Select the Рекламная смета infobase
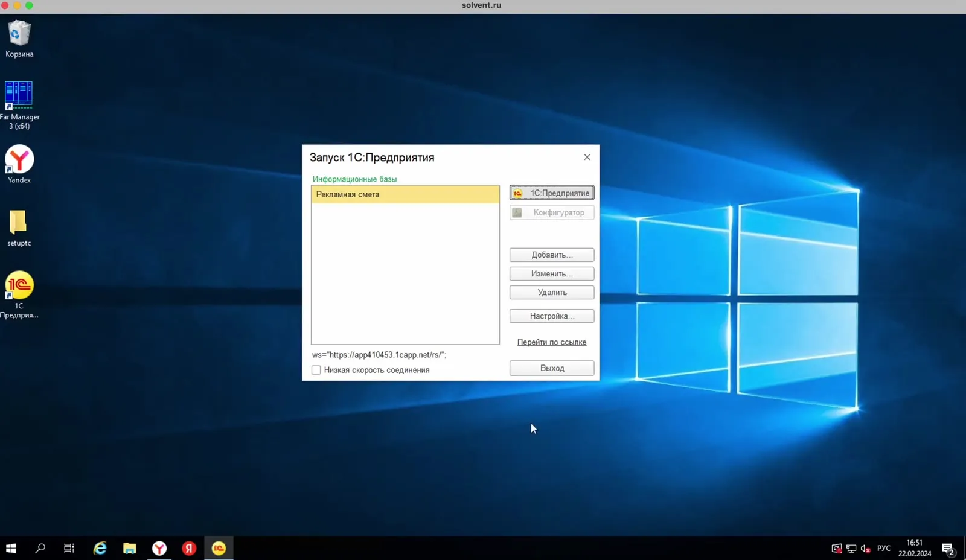The height and width of the screenshot is (560, 966). (405, 194)
